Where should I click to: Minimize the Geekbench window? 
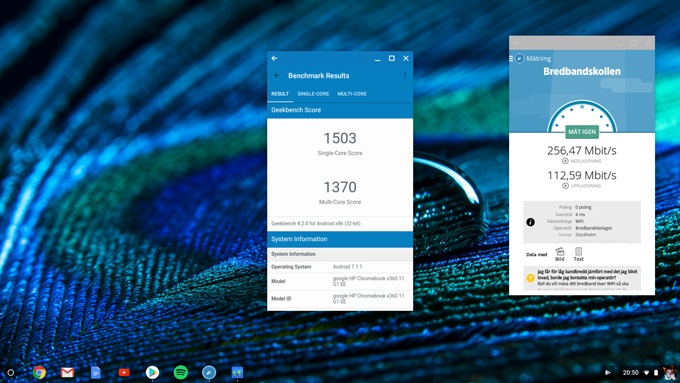click(x=378, y=59)
